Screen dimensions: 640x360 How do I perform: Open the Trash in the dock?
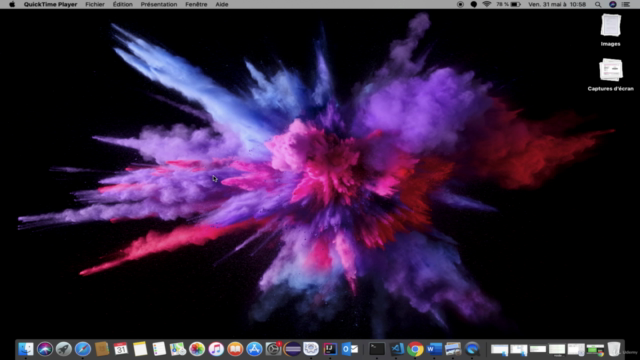pos(614,349)
